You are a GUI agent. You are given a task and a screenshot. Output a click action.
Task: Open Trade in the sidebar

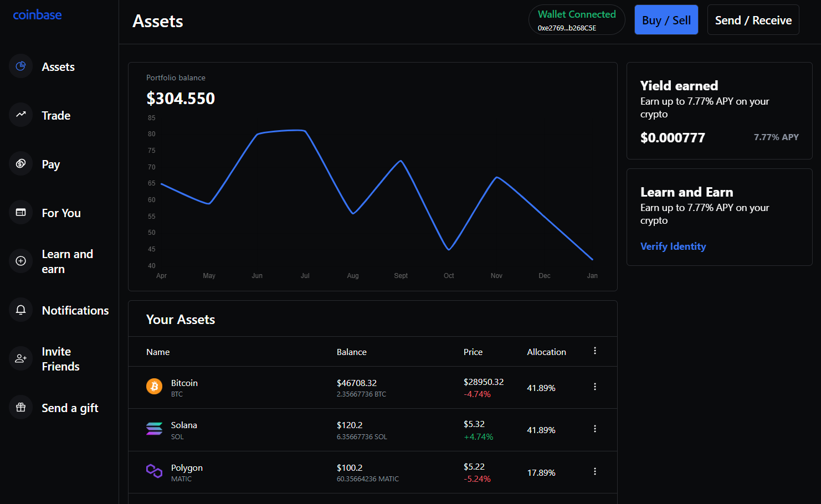pyautogui.click(x=56, y=116)
